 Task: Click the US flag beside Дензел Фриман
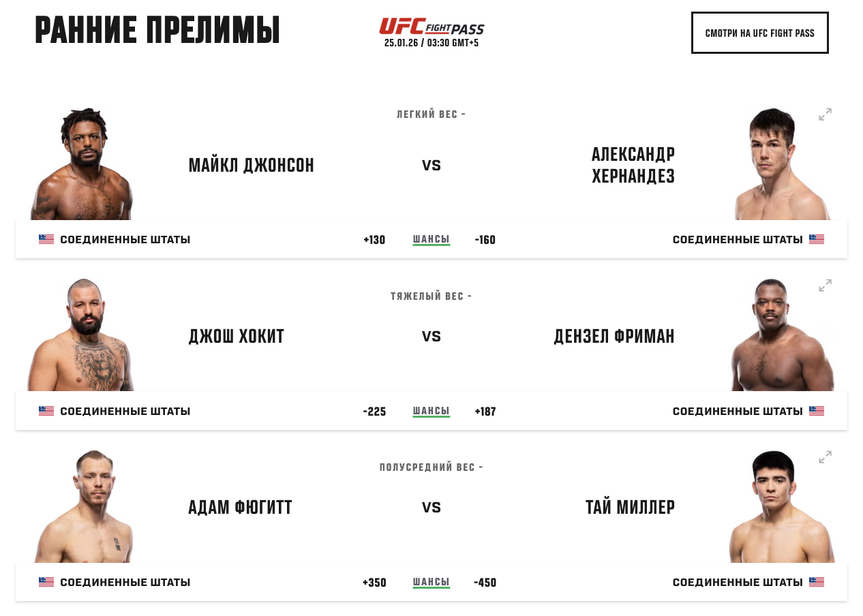[817, 411]
